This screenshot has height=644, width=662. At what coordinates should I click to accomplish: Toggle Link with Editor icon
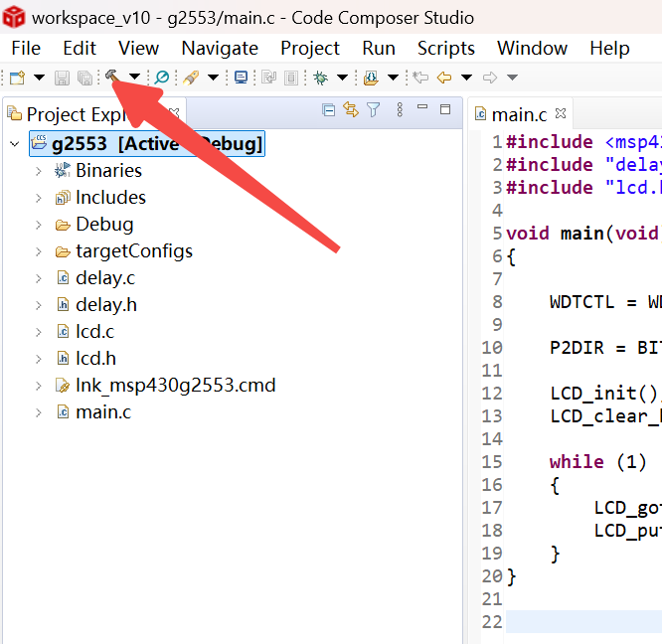(351, 109)
